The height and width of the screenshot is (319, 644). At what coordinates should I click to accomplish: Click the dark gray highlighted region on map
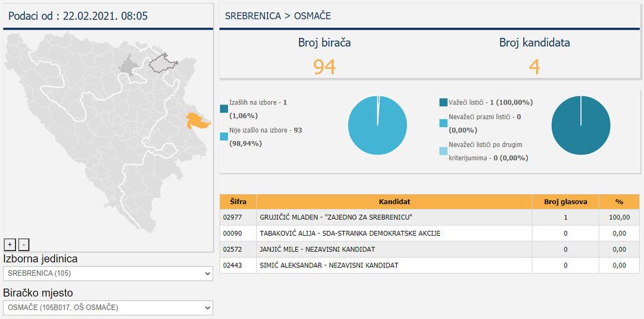(129, 67)
